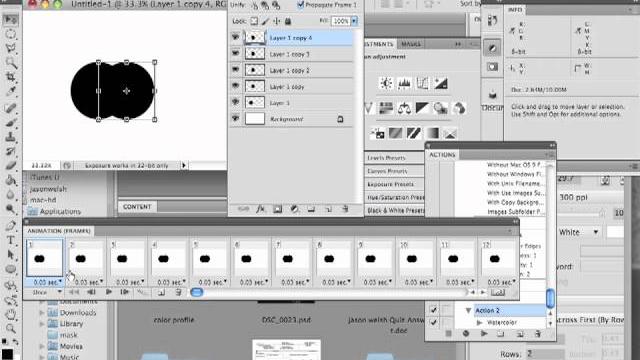Select the Hand tool

click(11, 314)
